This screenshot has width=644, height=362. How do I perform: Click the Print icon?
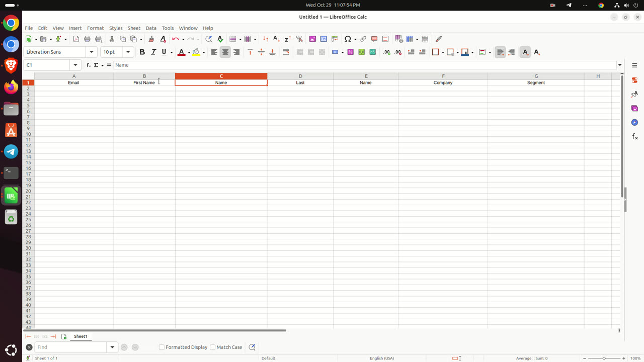coord(87,39)
